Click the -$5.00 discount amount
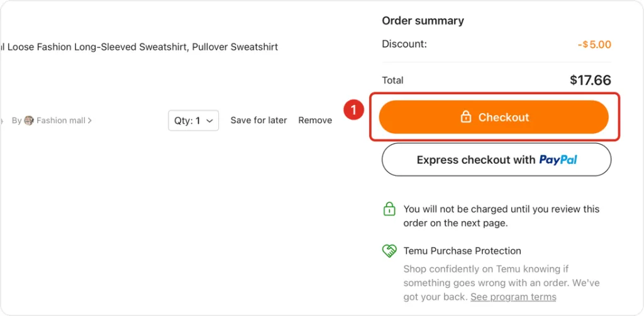Viewport: 644px width, 316px height. point(594,45)
